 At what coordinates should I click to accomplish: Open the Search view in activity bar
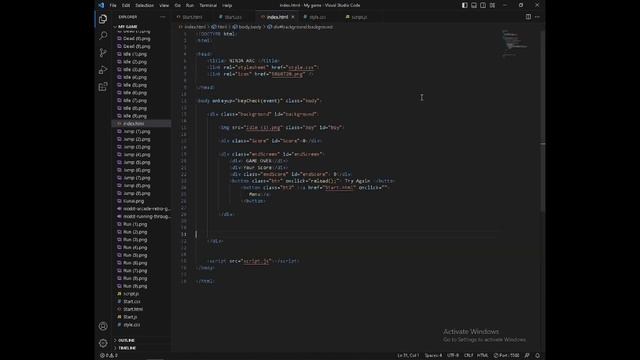coord(103,36)
